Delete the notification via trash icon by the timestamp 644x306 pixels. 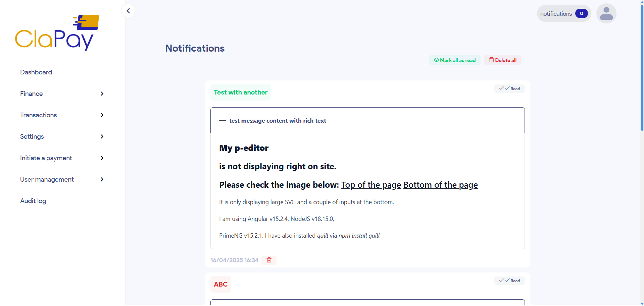268,260
